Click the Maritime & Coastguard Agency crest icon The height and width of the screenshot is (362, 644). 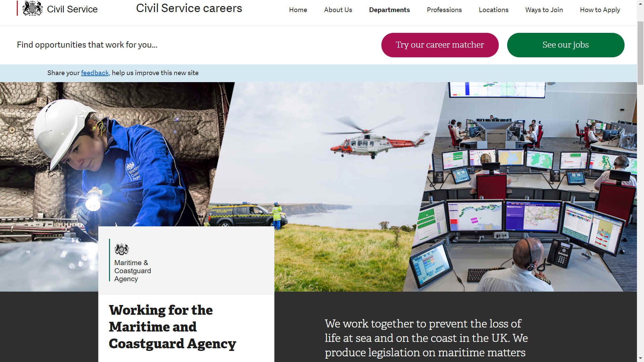point(121,249)
